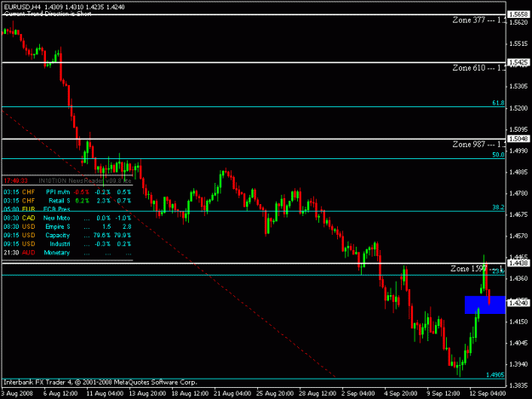Click the '9 Sep 12:00' time label
Viewport: 532px width, 399px height.
443,394
